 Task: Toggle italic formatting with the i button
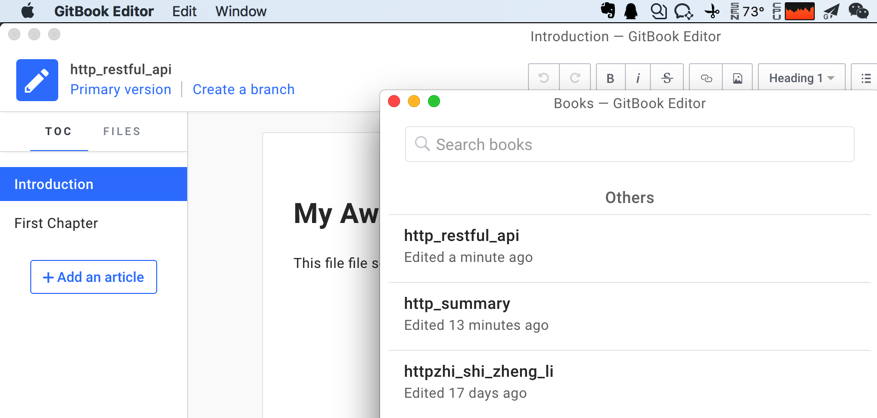pyautogui.click(x=638, y=78)
